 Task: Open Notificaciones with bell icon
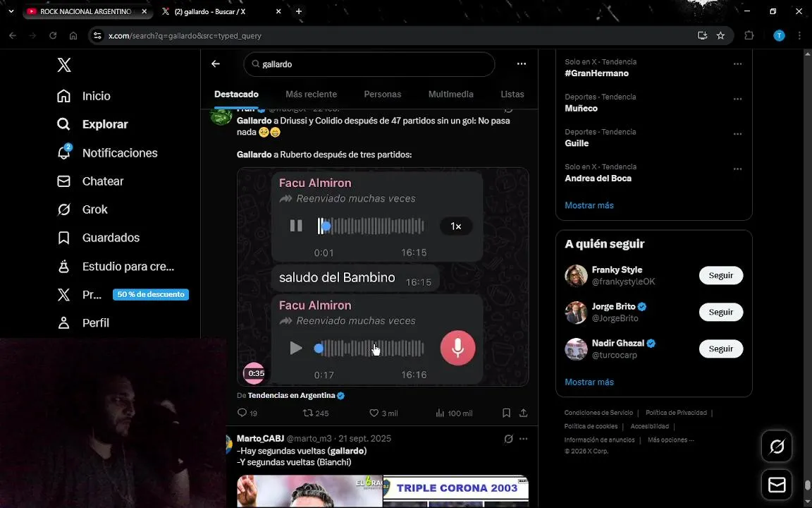106,153
